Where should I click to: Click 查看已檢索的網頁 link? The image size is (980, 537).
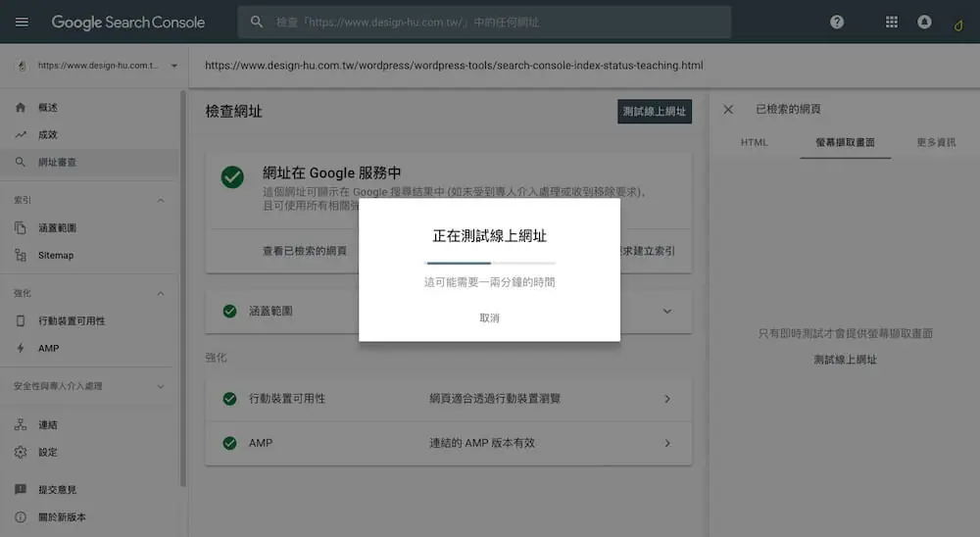[305, 251]
